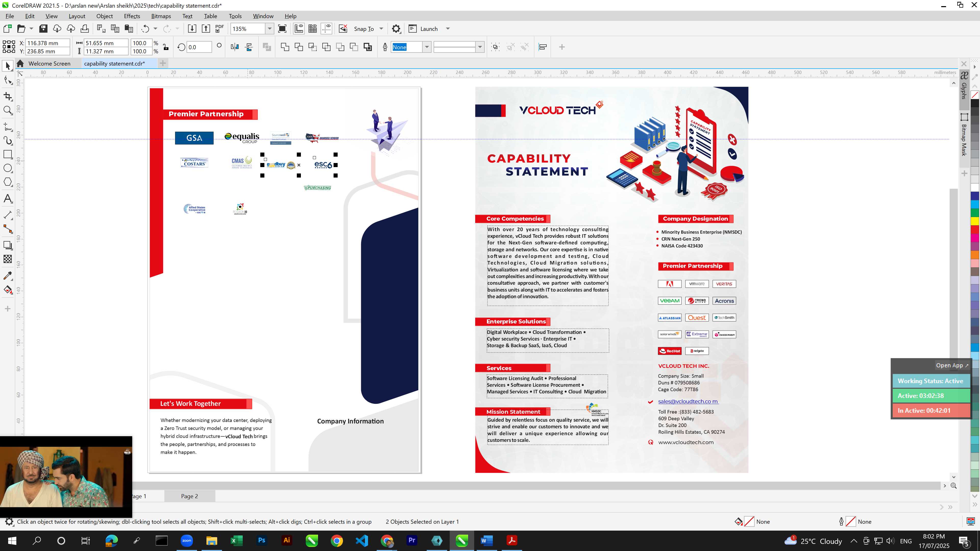Click the New document icon
The image size is (980, 551).
pyautogui.click(x=7, y=29)
